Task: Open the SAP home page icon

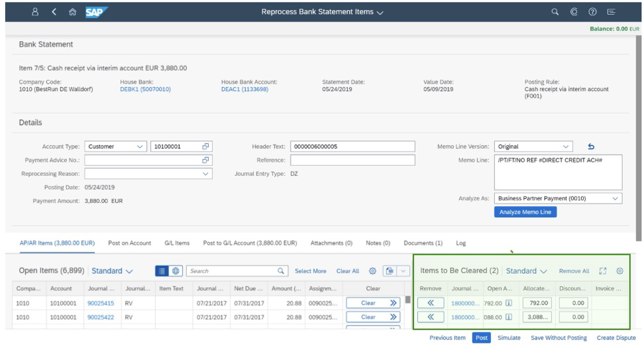Action: pyautogui.click(x=72, y=12)
